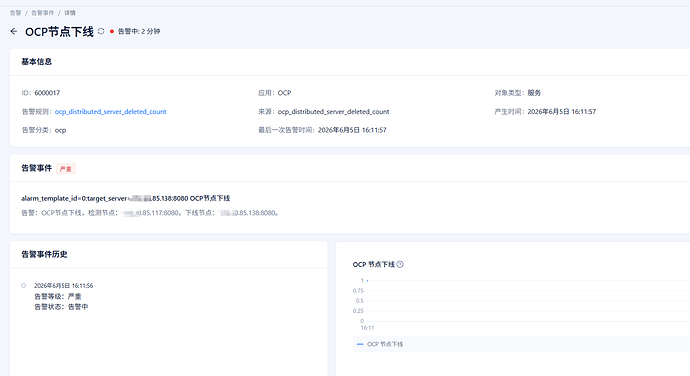Screen dimensions: 690x376
Task: Click the ID: 6000017 value
Action: coord(47,93)
